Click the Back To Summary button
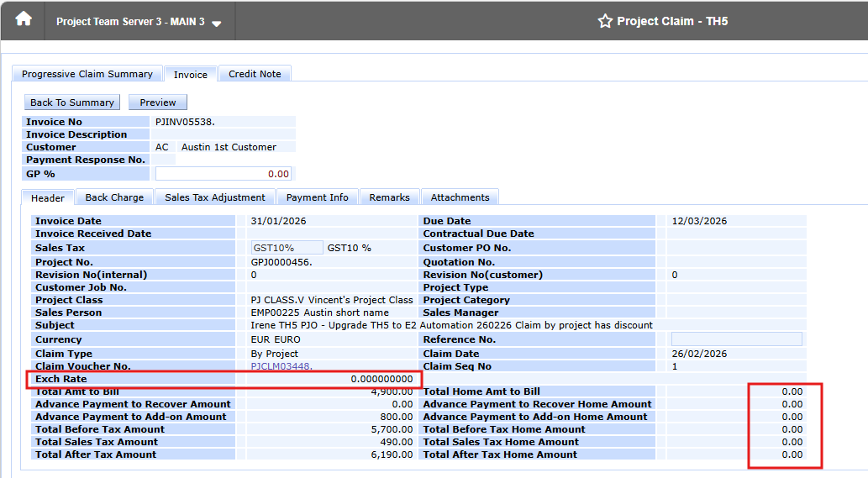This screenshot has height=478, width=868. click(x=72, y=102)
